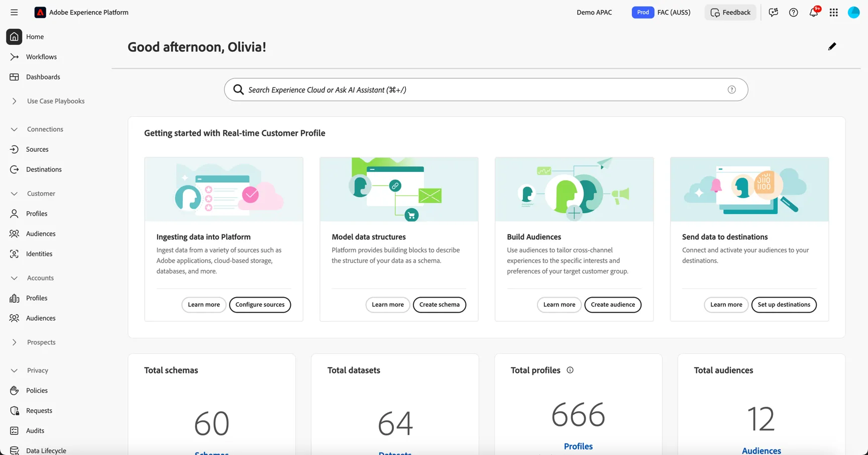Click the Accounts Profiles building icon
The height and width of the screenshot is (455, 868).
(14, 298)
